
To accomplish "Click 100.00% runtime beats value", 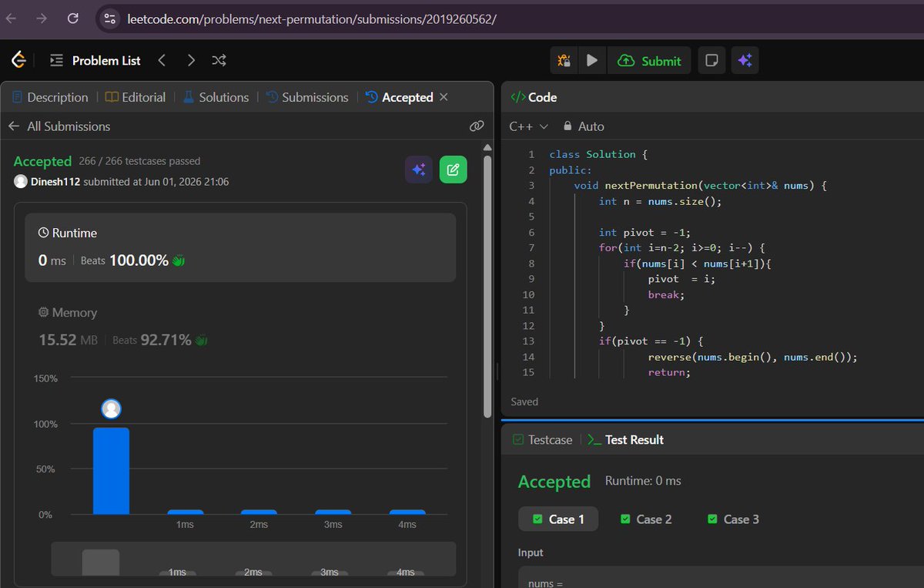I will coord(139,260).
